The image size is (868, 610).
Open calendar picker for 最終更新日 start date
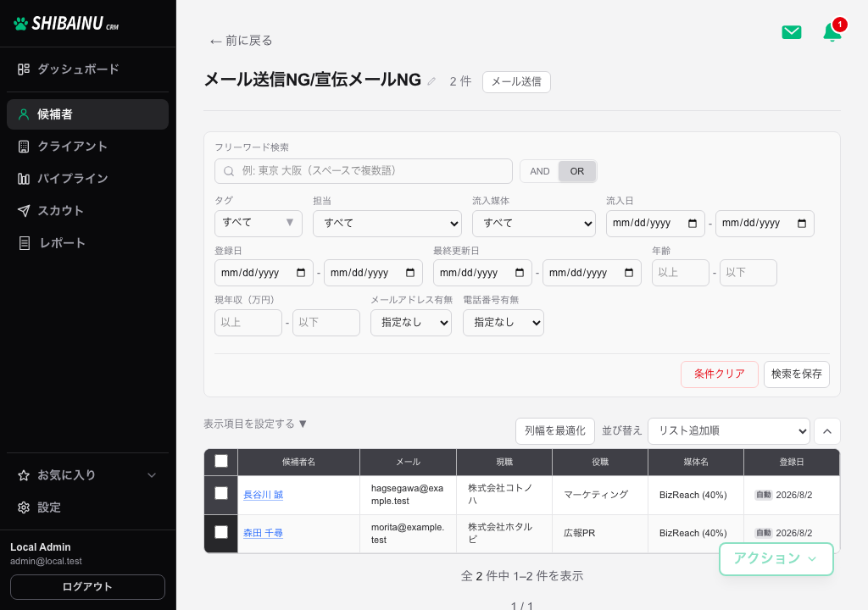(520, 273)
